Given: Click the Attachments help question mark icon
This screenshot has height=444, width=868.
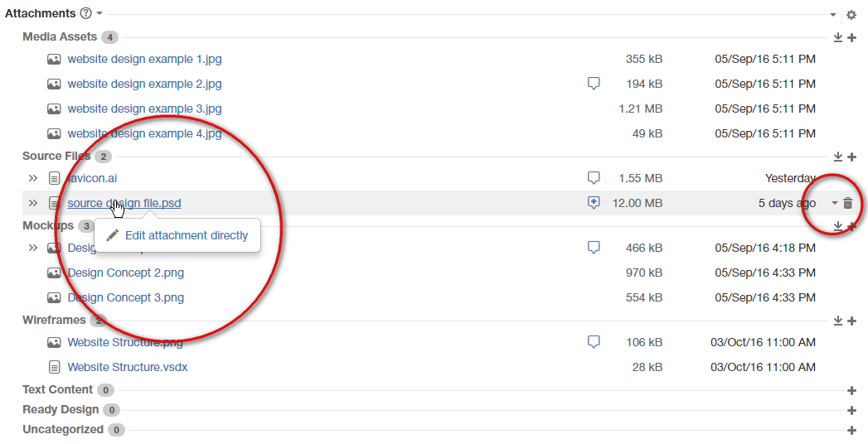Looking at the screenshot, I should (x=85, y=14).
